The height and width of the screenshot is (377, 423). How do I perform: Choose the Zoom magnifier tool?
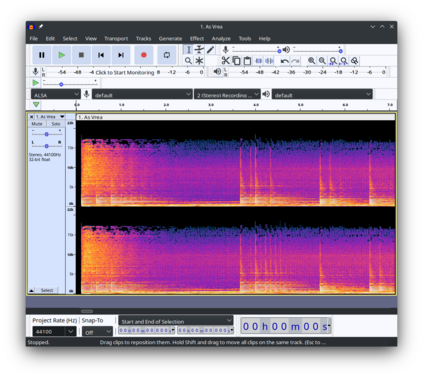(188, 61)
